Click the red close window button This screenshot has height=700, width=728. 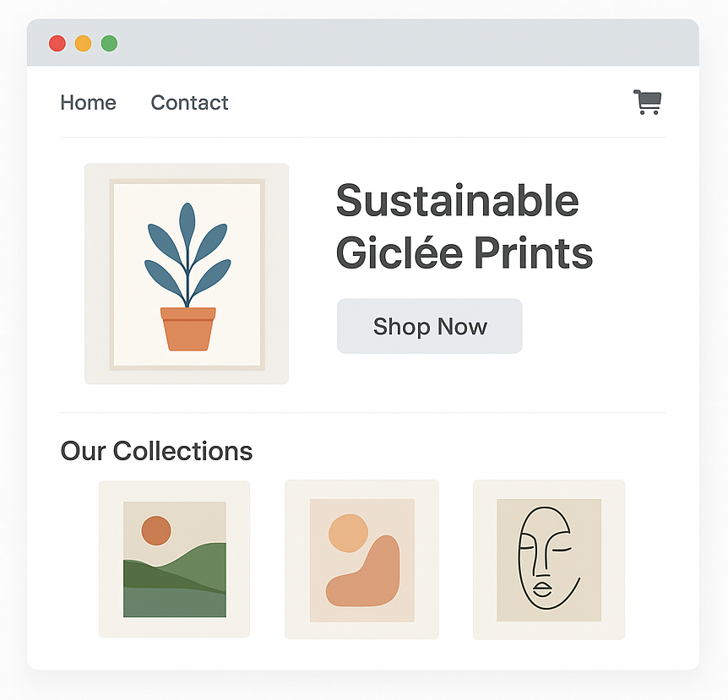tap(57, 43)
